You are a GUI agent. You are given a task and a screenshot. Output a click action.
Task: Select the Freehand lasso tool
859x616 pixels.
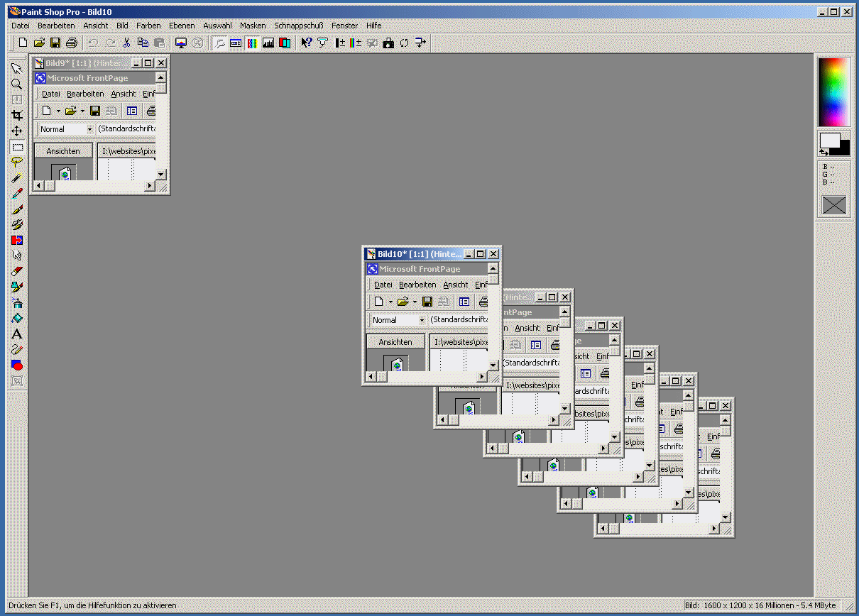click(x=17, y=162)
